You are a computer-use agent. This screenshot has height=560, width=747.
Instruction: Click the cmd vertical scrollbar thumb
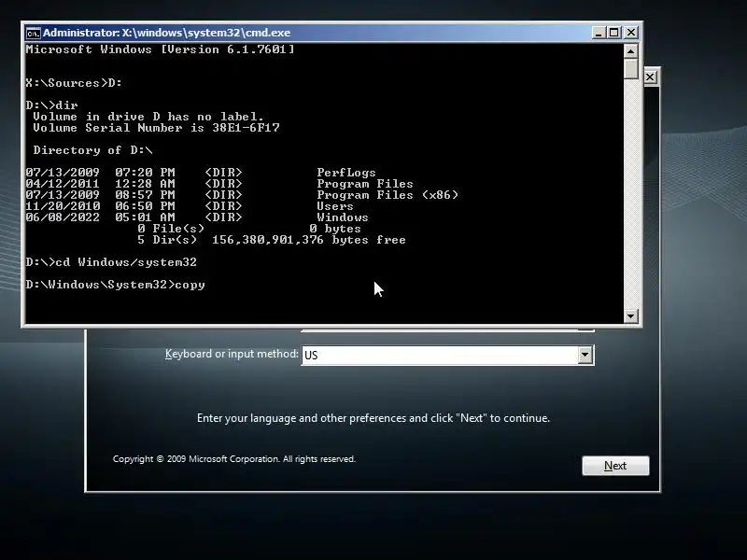click(631, 69)
